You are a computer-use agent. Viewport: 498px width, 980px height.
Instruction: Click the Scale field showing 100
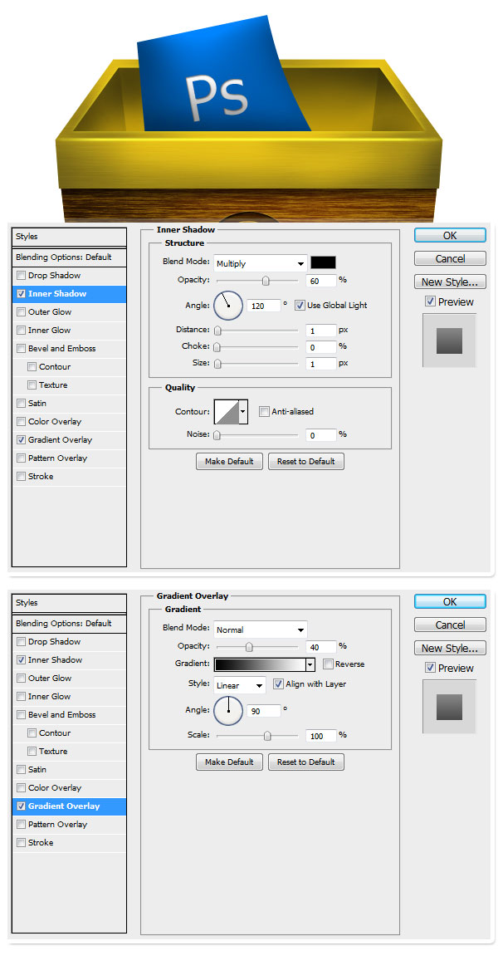(x=321, y=737)
